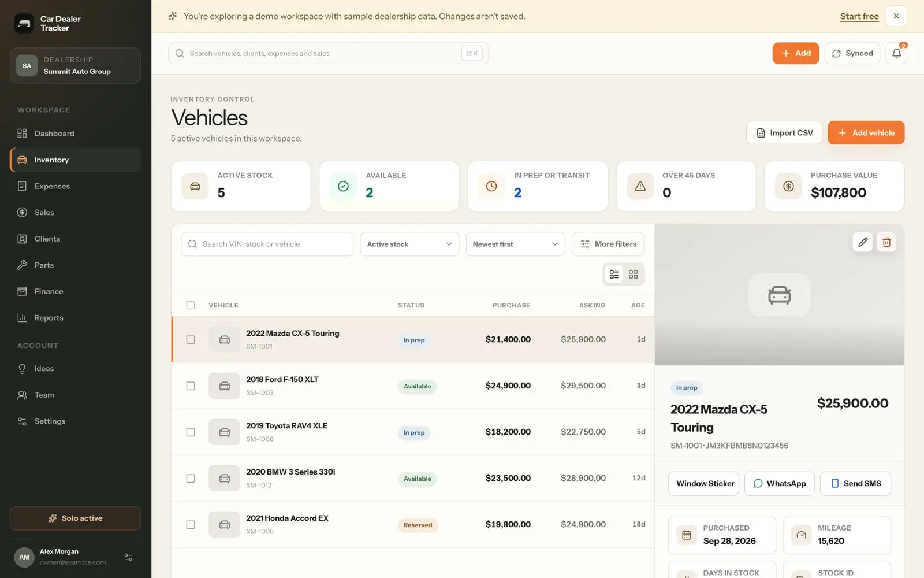This screenshot has width=924, height=578.
Task: Click the Solo active plan button
Action: [75, 518]
